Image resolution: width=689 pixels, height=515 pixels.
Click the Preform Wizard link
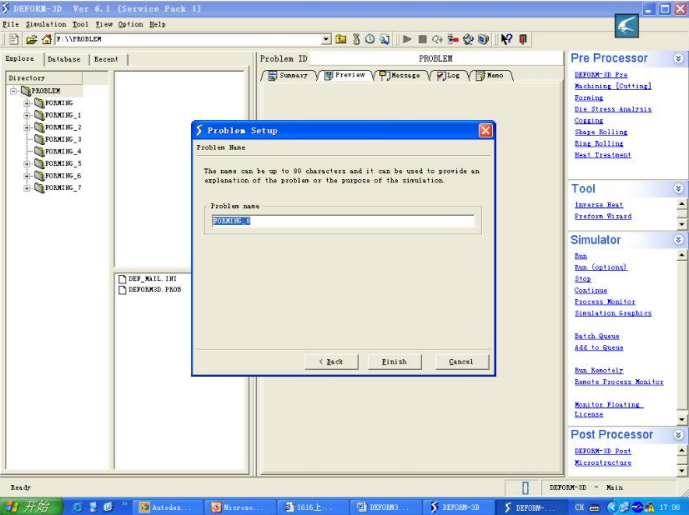[603, 216]
